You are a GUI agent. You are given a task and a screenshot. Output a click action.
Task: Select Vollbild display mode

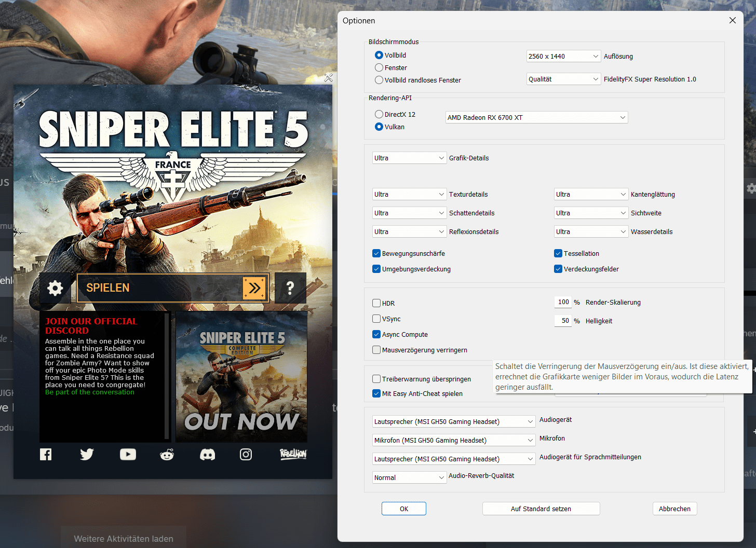point(379,55)
